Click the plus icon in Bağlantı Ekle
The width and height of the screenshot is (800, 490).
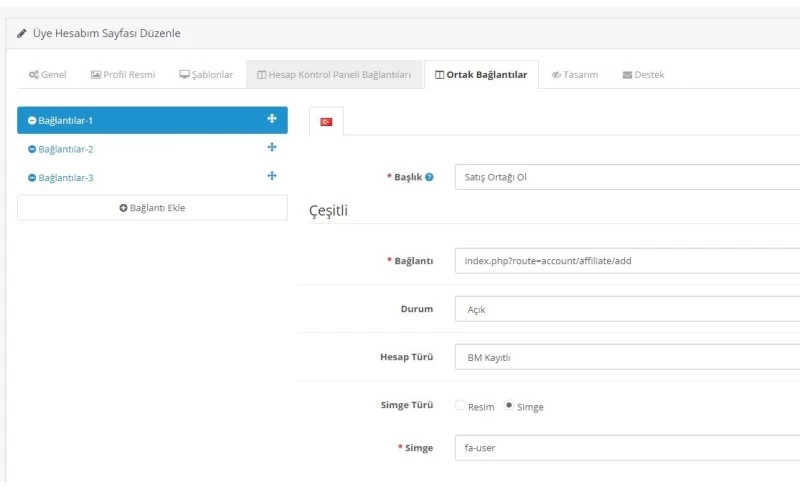tap(123, 208)
